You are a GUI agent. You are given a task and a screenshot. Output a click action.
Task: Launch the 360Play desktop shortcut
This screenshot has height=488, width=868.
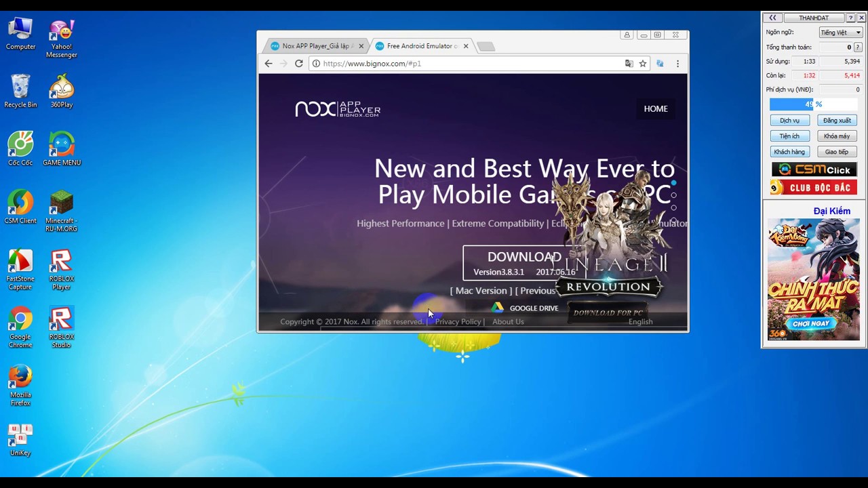point(62,91)
